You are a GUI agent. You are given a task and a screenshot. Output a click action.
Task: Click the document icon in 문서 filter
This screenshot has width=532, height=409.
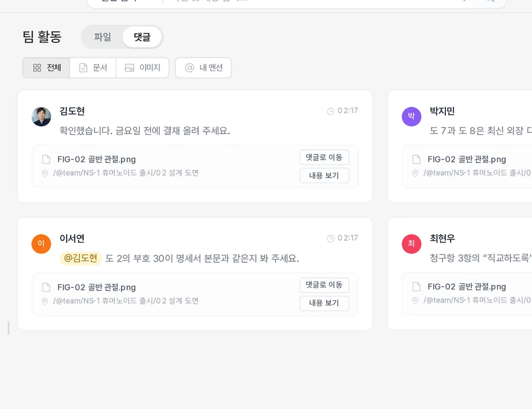tap(83, 68)
